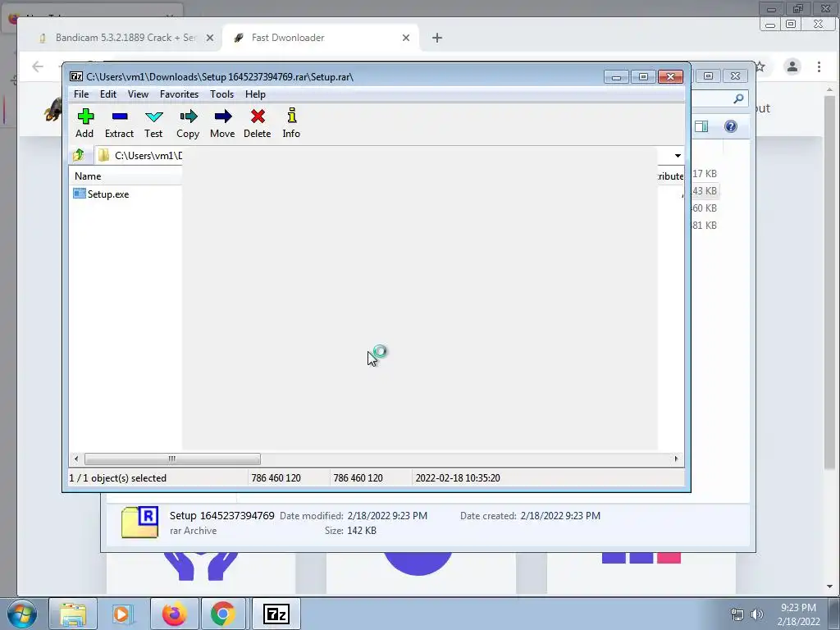
Task: Click the '1 / 1 object(s) selected' status text
Action: (x=118, y=478)
